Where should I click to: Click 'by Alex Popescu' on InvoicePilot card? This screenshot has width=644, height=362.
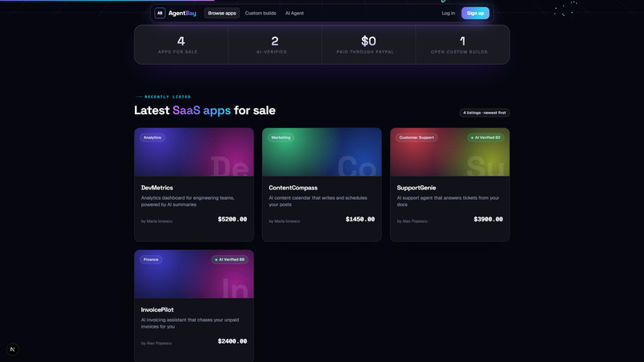click(x=156, y=343)
